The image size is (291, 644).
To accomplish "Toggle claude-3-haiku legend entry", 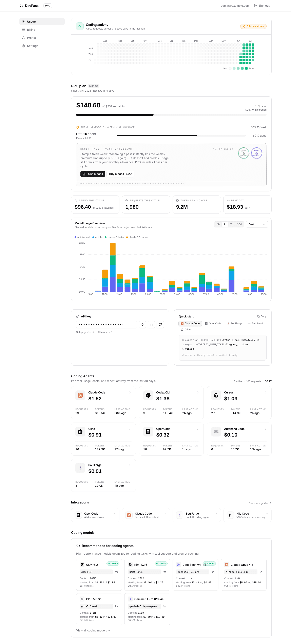I will 114,237.
